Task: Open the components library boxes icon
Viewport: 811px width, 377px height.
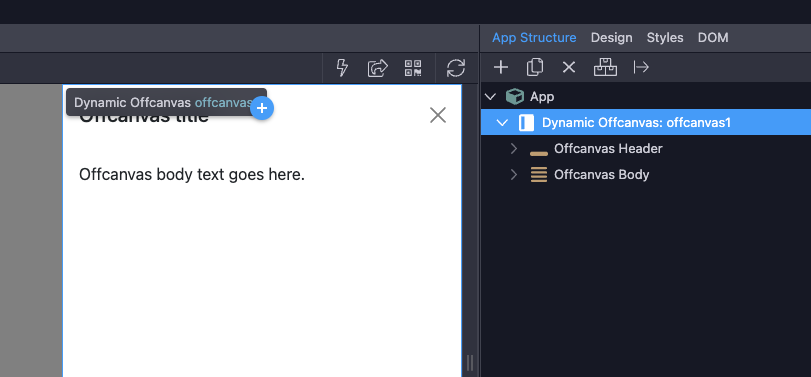Action: coord(605,67)
